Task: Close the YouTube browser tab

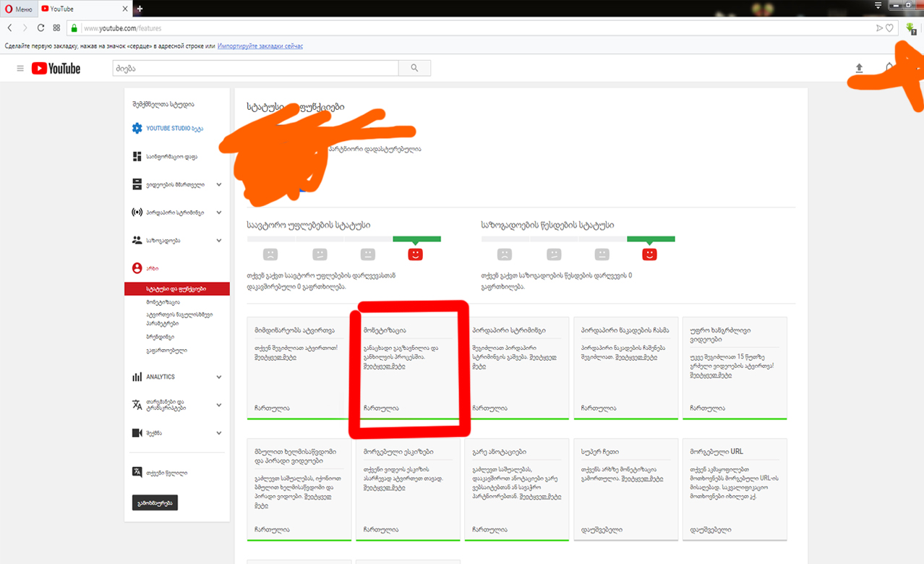Action: [125, 9]
